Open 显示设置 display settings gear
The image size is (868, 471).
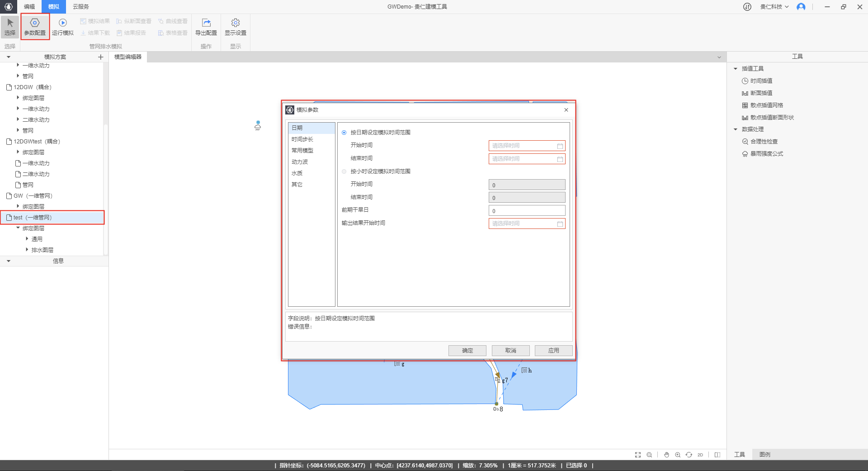tap(235, 23)
